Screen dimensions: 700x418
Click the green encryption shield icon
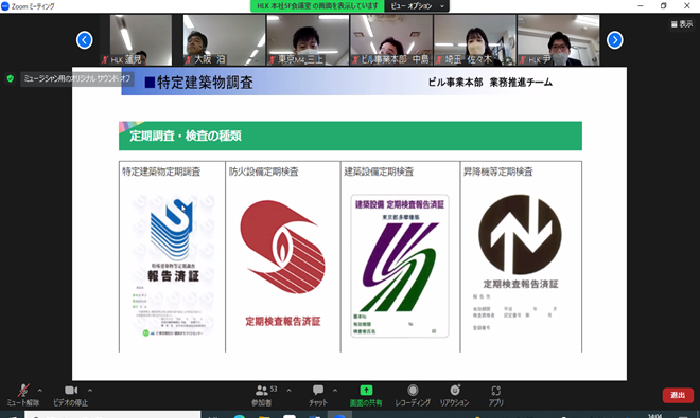click(10, 79)
